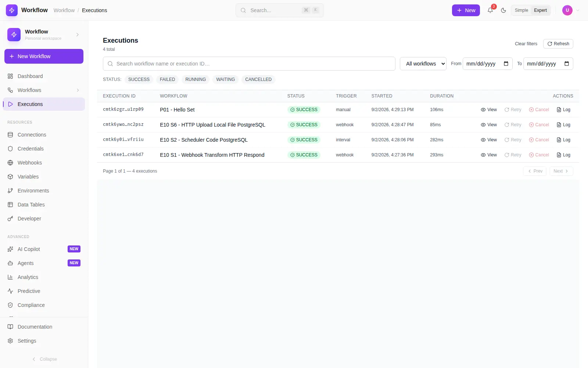Click execution ID cmtk6xe1…cnk6d7

(x=123, y=155)
